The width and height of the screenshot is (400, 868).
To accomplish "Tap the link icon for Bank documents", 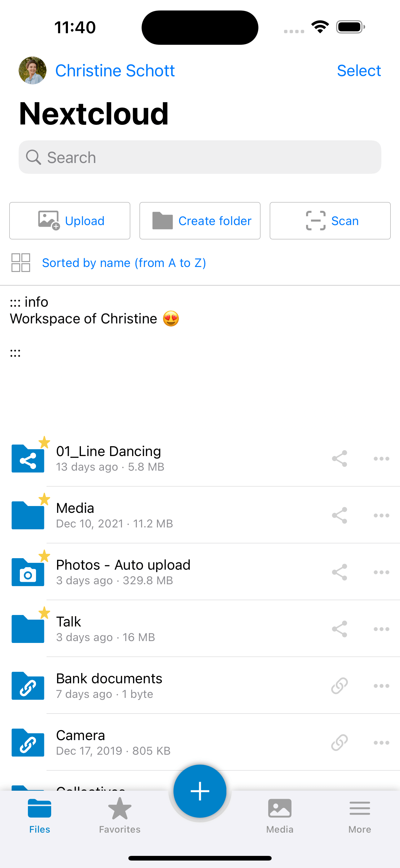I will 340,686.
